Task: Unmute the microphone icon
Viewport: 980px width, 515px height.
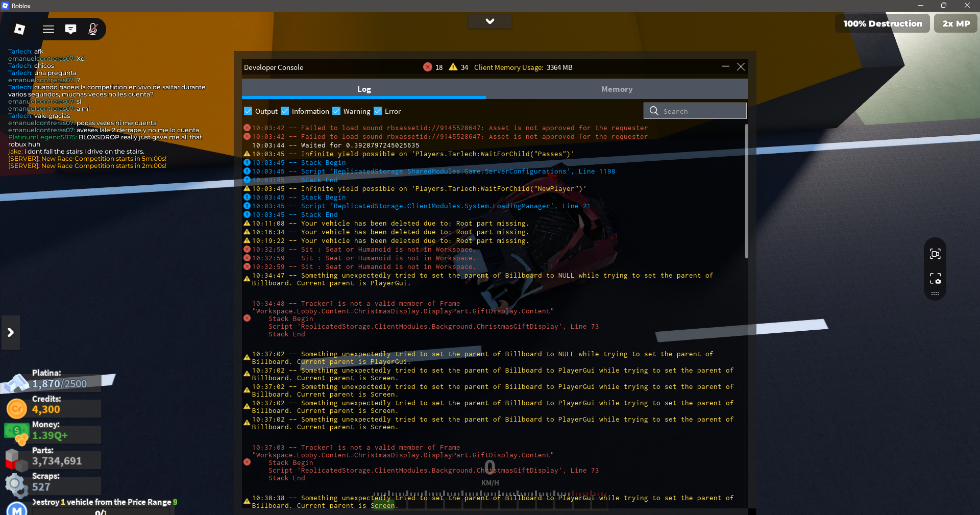Action: pyautogui.click(x=93, y=29)
